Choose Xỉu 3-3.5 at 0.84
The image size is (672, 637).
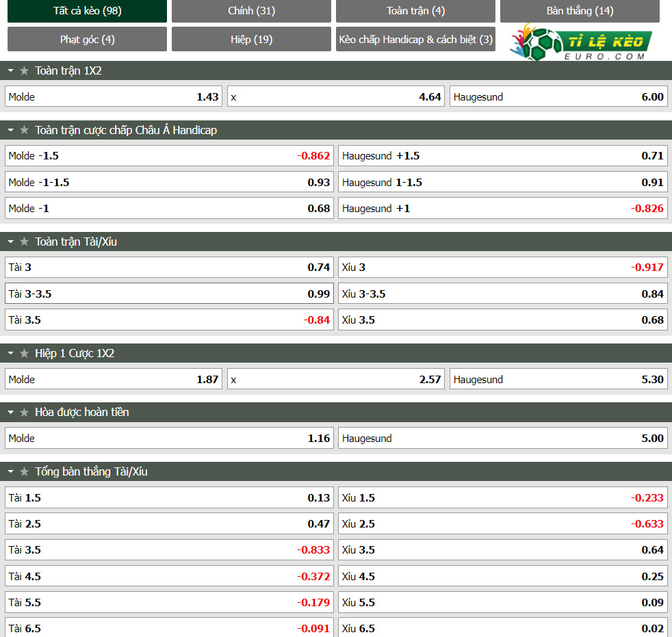[503, 294]
